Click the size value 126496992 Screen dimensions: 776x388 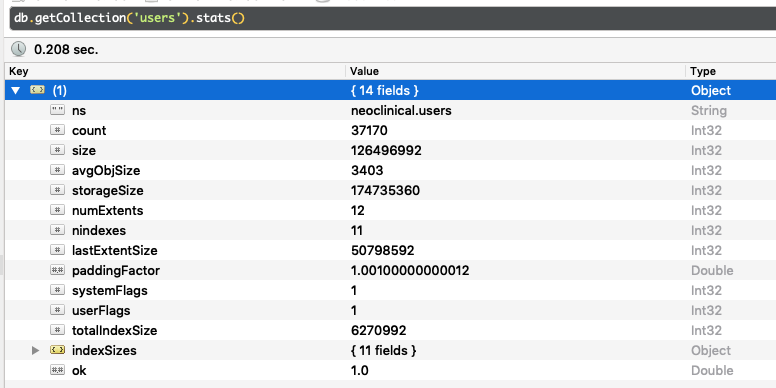[386, 150]
